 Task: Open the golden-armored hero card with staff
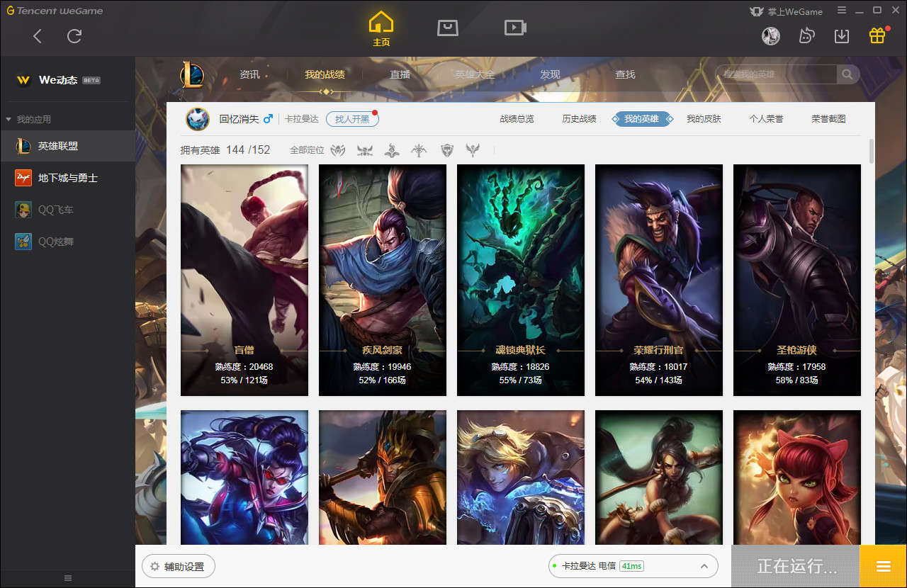(x=383, y=477)
